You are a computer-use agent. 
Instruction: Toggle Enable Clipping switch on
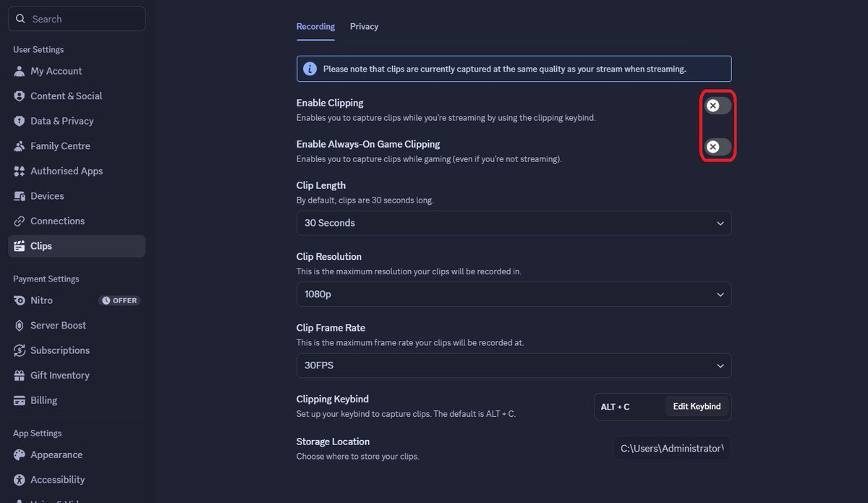coord(718,106)
